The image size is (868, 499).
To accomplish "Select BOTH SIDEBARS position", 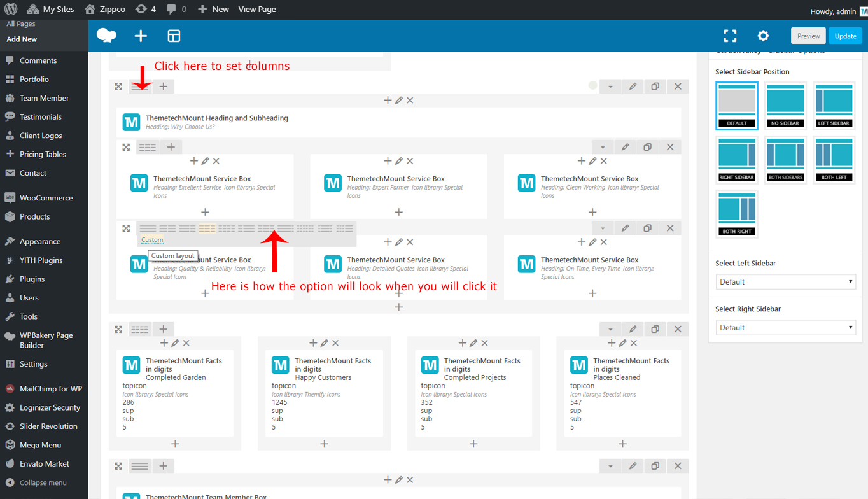I will [x=785, y=160].
